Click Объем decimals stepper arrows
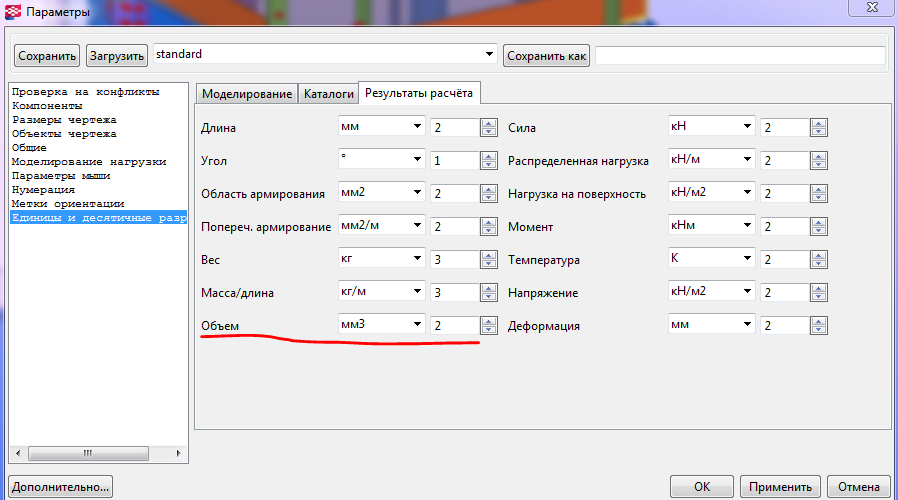The width and height of the screenshot is (898, 500). point(489,325)
